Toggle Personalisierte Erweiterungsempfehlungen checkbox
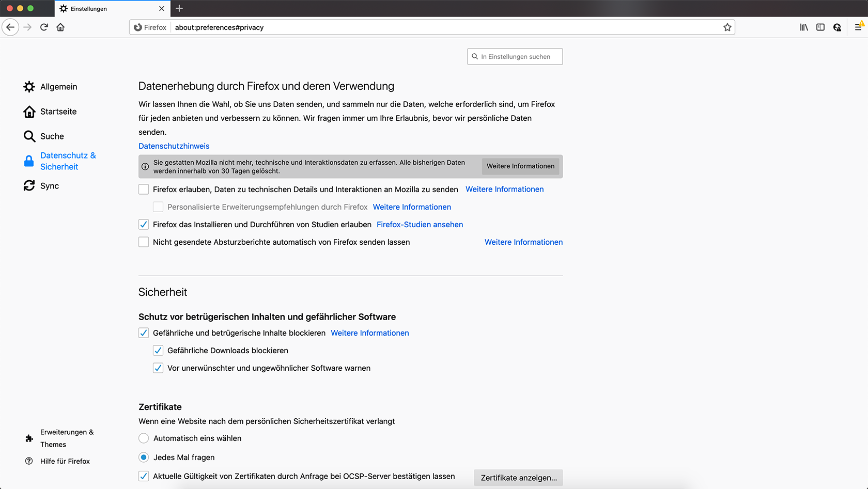The width and height of the screenshot is (868, 489). [x=158, y=207]
